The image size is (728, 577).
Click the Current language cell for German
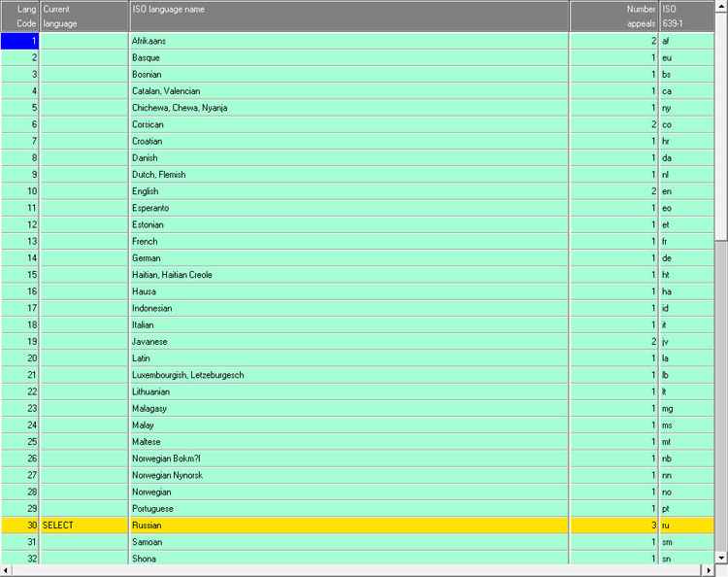84,258
